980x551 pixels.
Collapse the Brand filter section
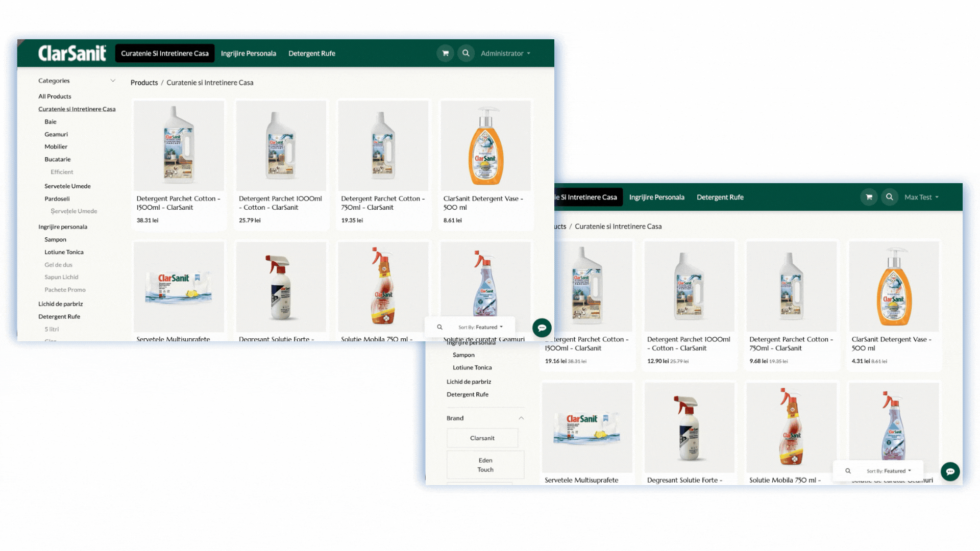click(521, 418)
